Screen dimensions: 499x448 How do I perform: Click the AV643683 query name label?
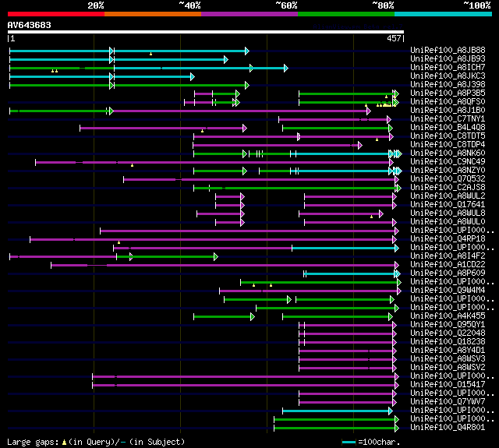pyautogui.click(x=30, y=25)
